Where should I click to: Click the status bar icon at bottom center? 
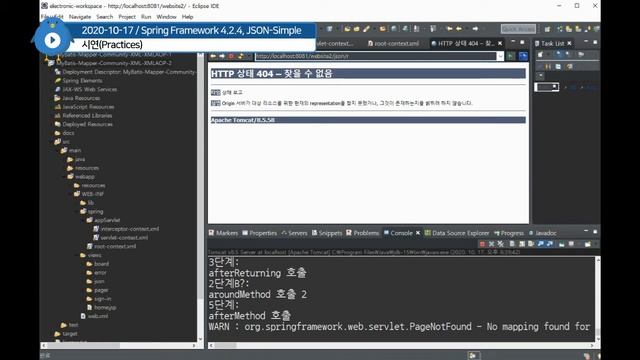pos(473,356)
